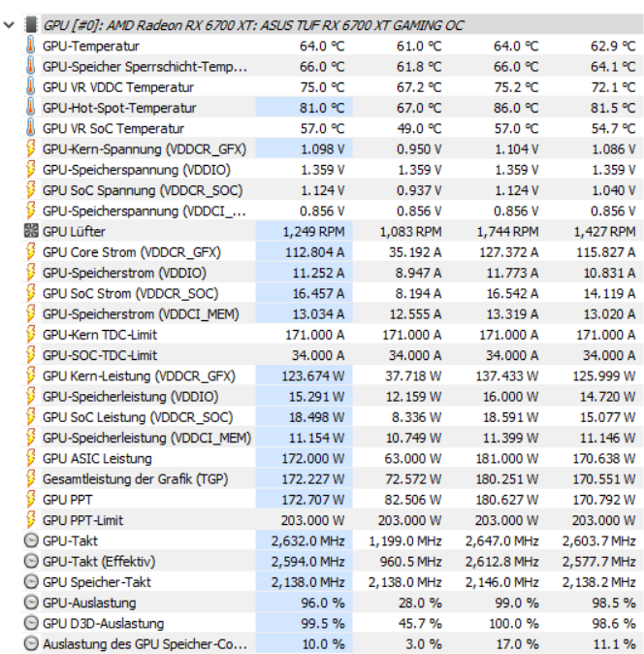Click the 960.5 MHz effective clock minimum
644x654 pixels.
[x=410, y=562]
